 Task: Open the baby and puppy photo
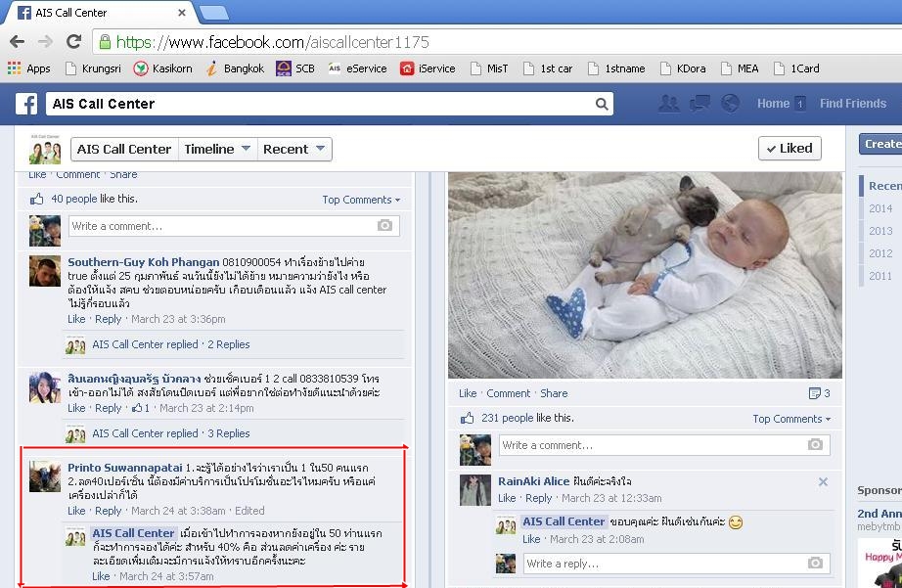click(x=645, y=275)
